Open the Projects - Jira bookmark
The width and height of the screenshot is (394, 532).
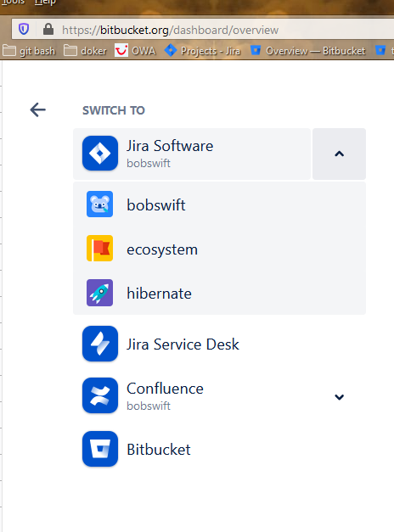(x=202, y=51)
